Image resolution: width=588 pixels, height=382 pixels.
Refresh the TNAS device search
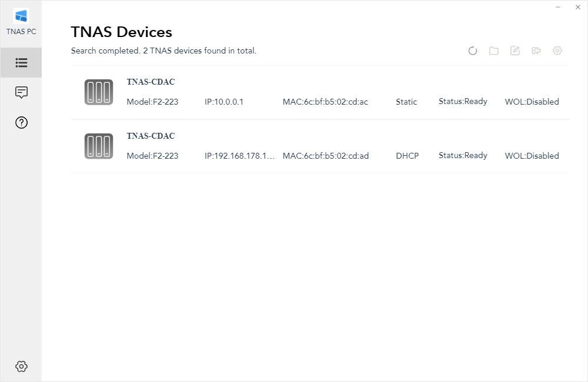coord(473,51)
